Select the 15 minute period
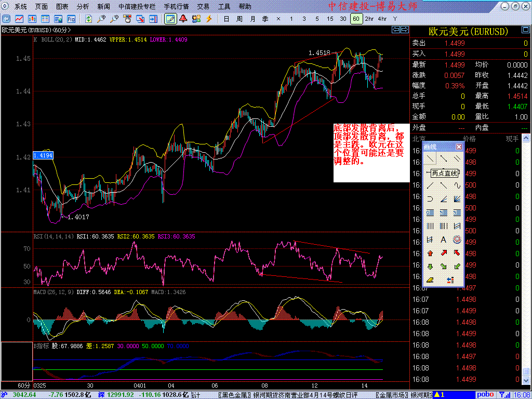Viewport: 532px width, 399px height. 330,19
